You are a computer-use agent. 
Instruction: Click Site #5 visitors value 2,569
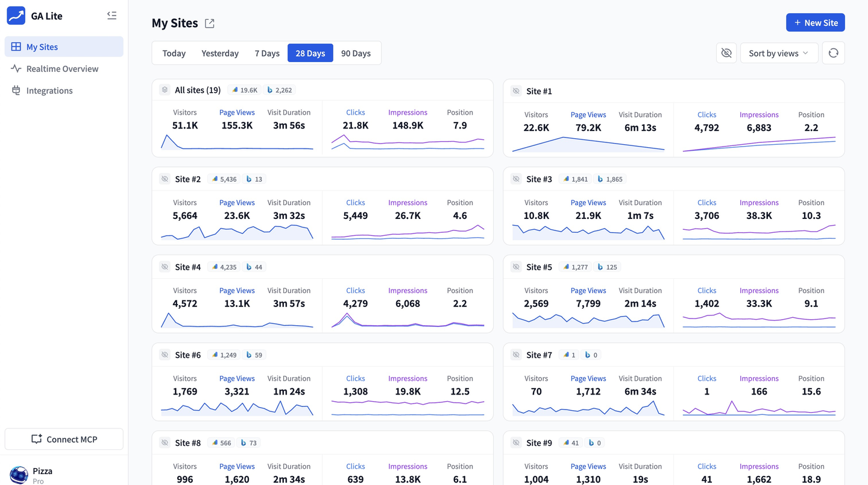tap(536, 303)
